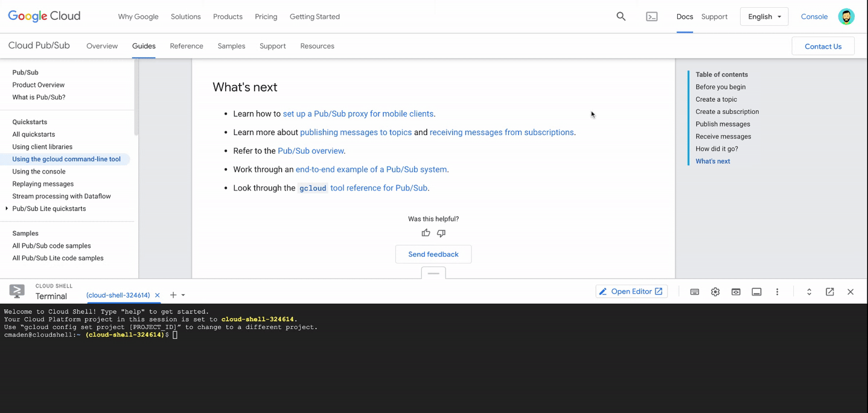
Task: Close the Cloud Shell panel
Action: pyautogui.click(x=850, y=292)
